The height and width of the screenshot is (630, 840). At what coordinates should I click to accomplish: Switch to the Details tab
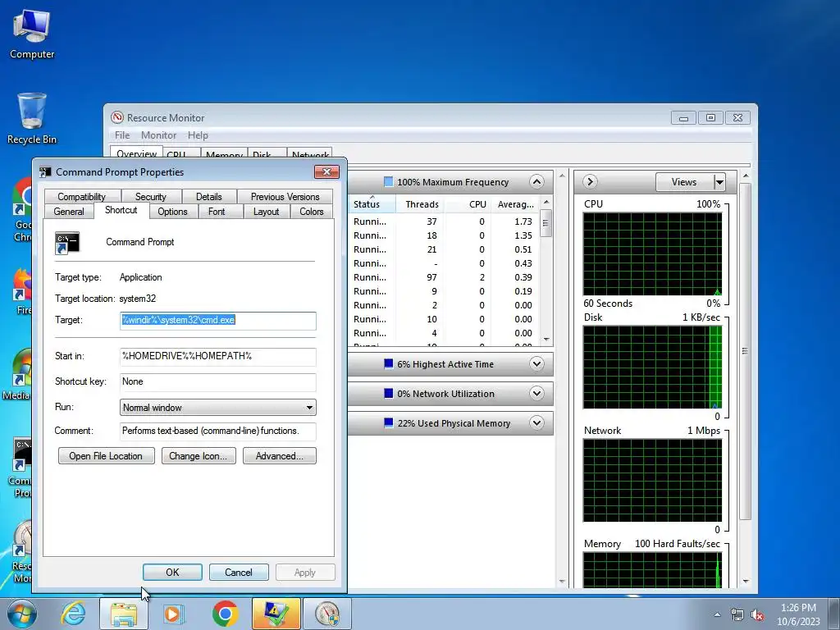pos(209,196)
